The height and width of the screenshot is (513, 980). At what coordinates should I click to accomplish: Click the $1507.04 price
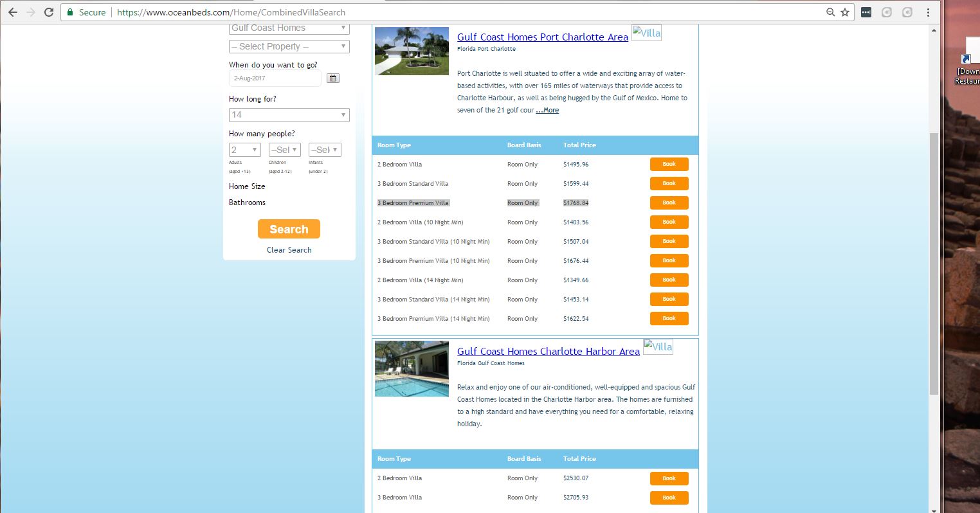click(576, 242)
